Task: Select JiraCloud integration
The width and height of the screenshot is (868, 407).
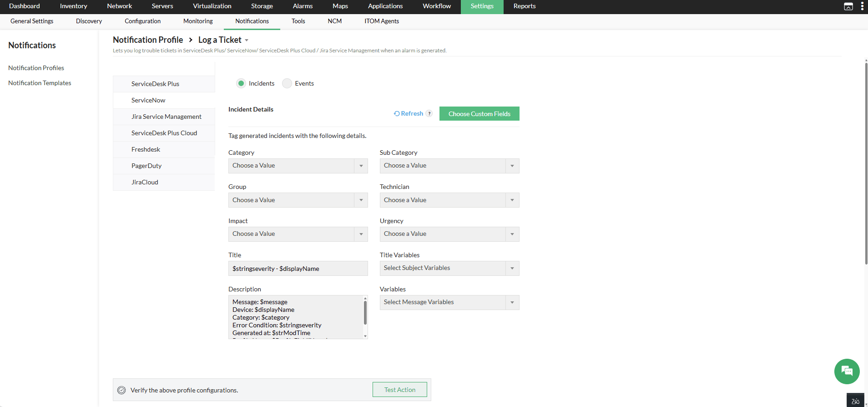Action: click(164, 182)
